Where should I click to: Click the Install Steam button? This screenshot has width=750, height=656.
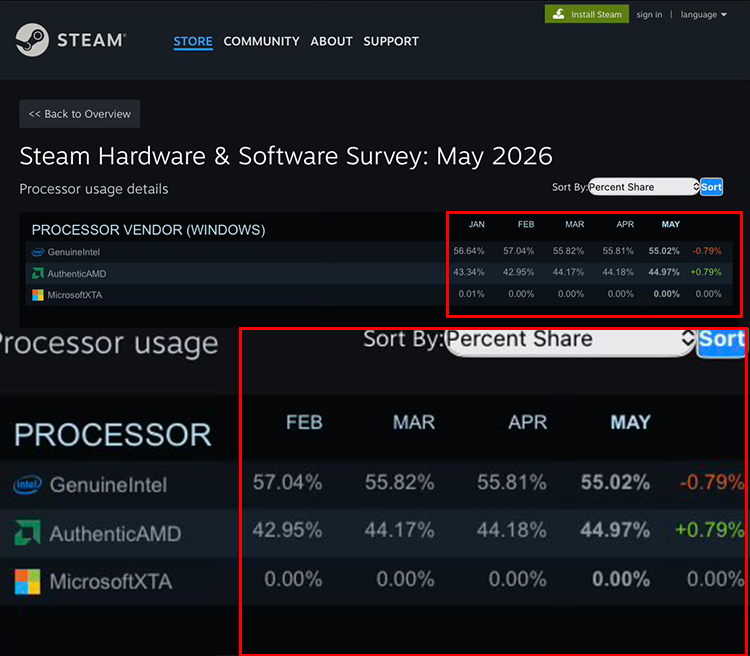[x=586, y=14]
